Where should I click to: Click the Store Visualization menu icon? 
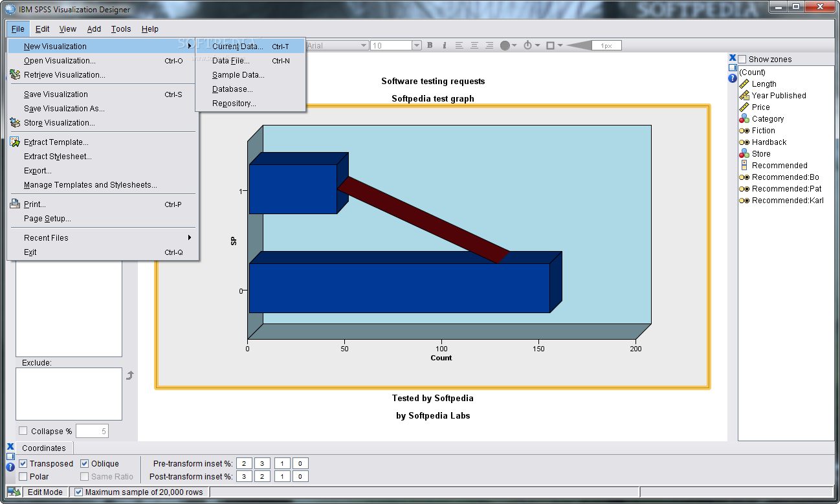15,123
